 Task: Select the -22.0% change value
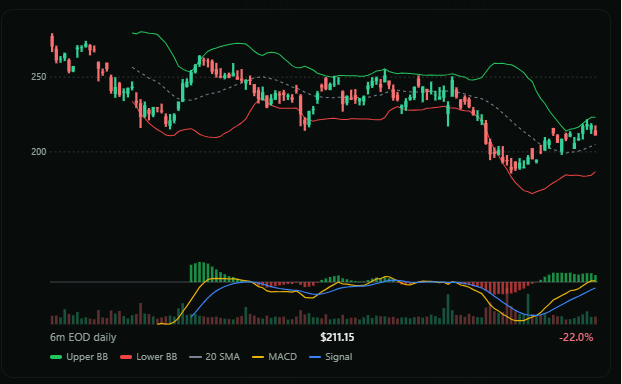(x=576, y=338)
